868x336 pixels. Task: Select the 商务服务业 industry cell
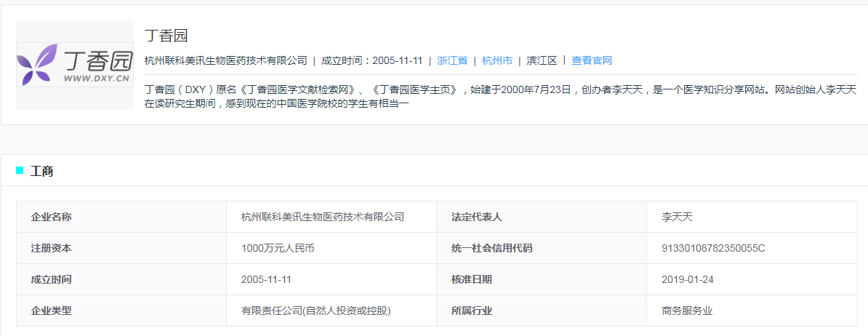click(x=752, y=311)
